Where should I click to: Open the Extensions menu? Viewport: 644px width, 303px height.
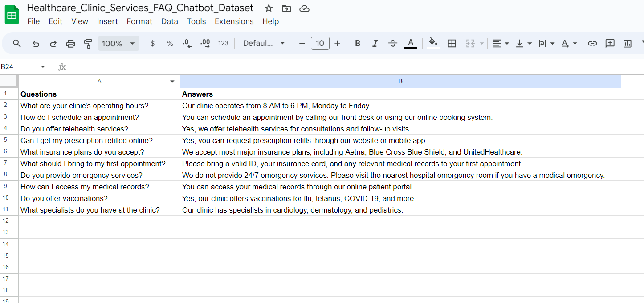234,21
